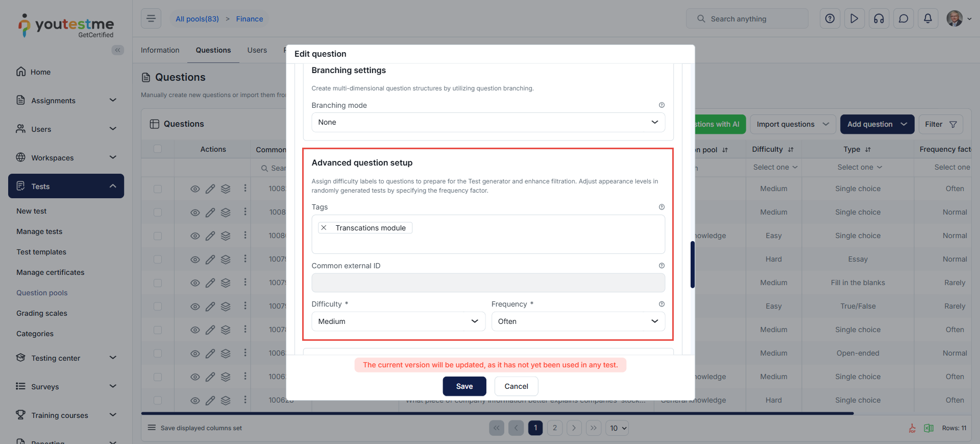This screenshot has width=980, height=444.
Task: Open the Difficulty dropdown showing Medium
Action: 398,321
